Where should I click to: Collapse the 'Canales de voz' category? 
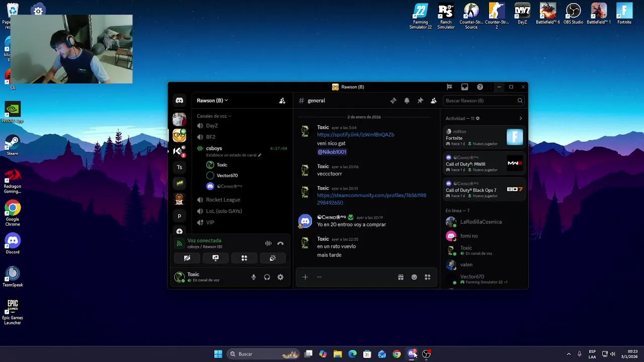coord(214,116)
